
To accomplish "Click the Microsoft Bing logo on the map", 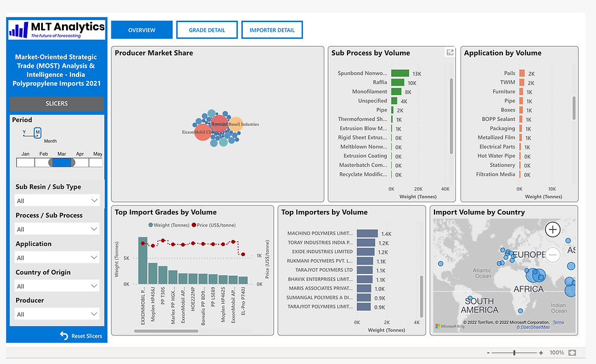I will click(x=450, y=326).
